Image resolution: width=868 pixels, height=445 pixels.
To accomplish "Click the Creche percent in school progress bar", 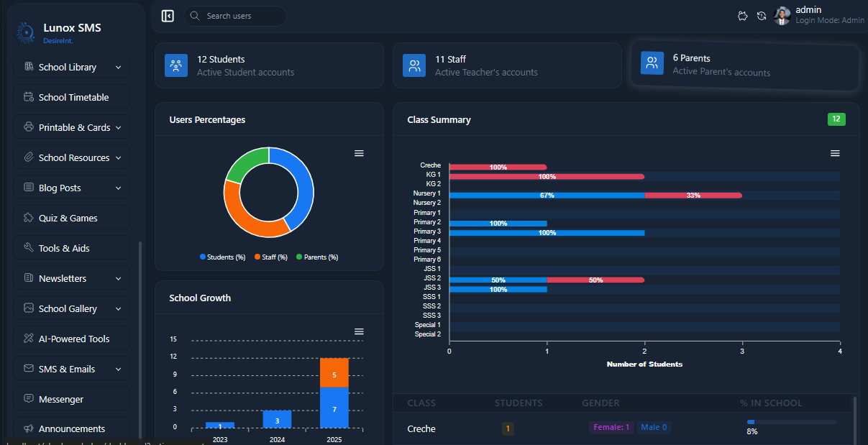I will (x=791, y=422).
